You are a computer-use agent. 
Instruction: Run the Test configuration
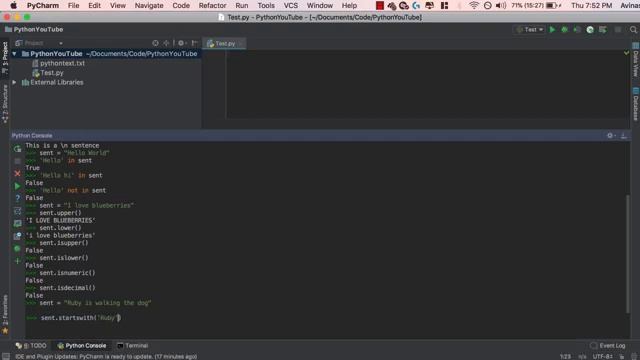point(552,29)
